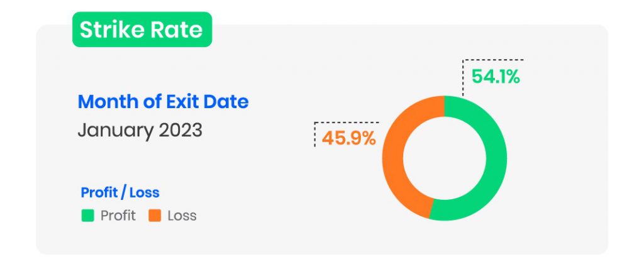Click the word 'Month' in the blue heading

(x=106, y=101)
